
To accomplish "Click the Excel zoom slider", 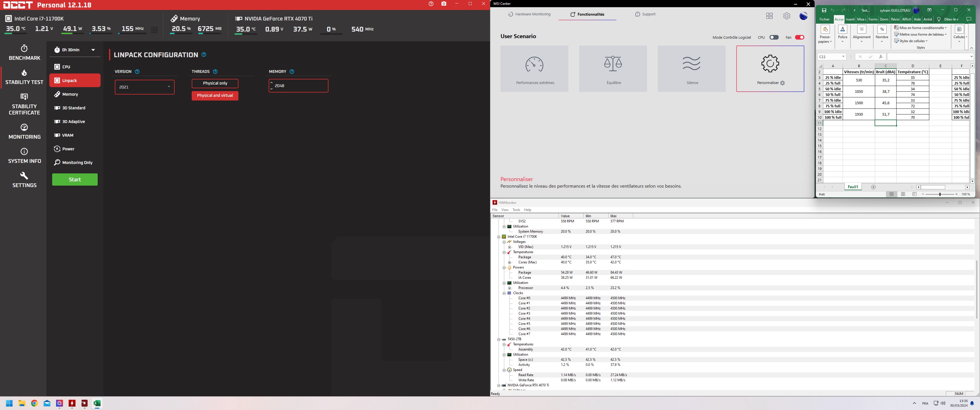I will [940, 194].
